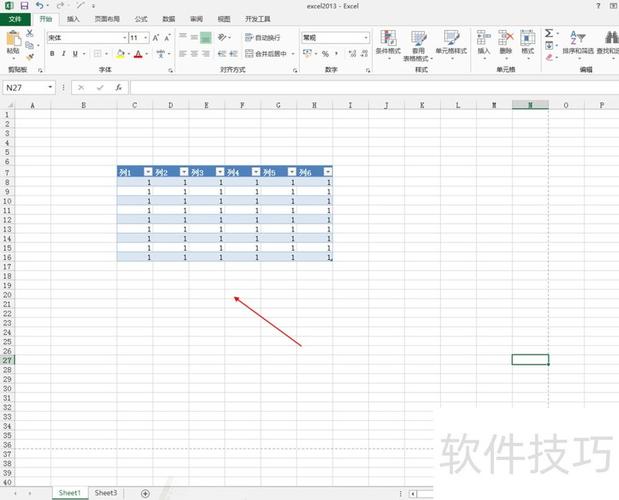Click the increase decimal icon
Image resolution: width=619 pixels, height=500 pixels.
coord(353,54)
